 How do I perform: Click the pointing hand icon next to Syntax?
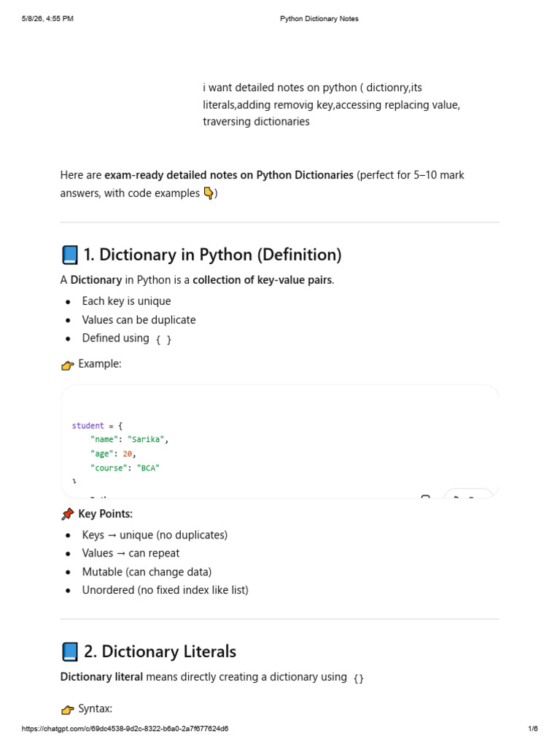(x=68, y=709)
